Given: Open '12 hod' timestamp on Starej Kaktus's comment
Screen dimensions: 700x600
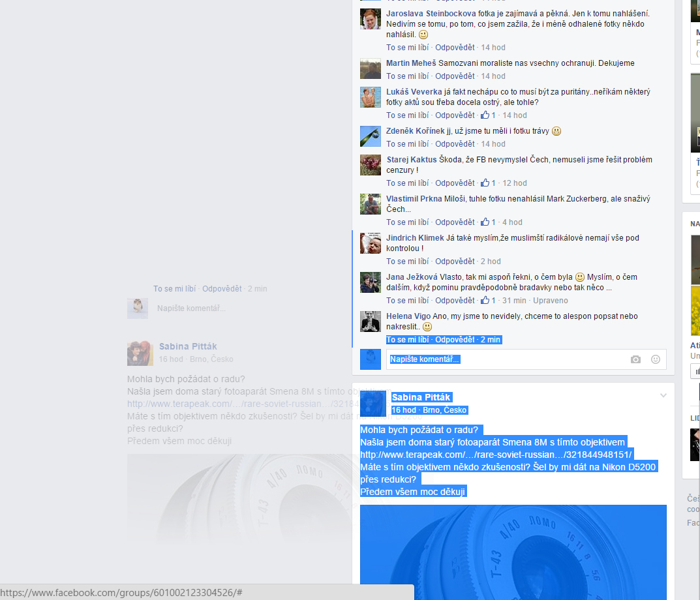Looking at the screenshot, I should click(x=515, y=183).
